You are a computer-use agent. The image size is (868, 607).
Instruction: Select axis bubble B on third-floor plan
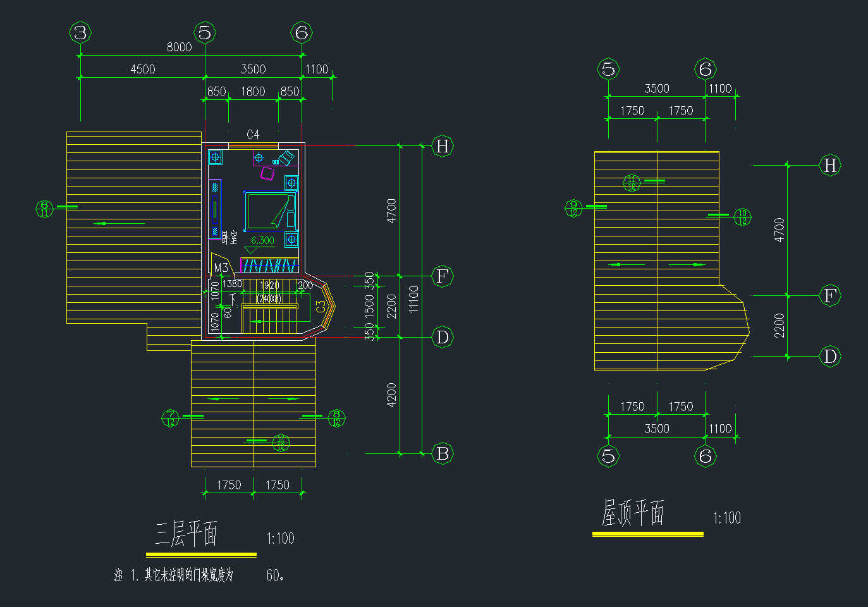[443, 453]
